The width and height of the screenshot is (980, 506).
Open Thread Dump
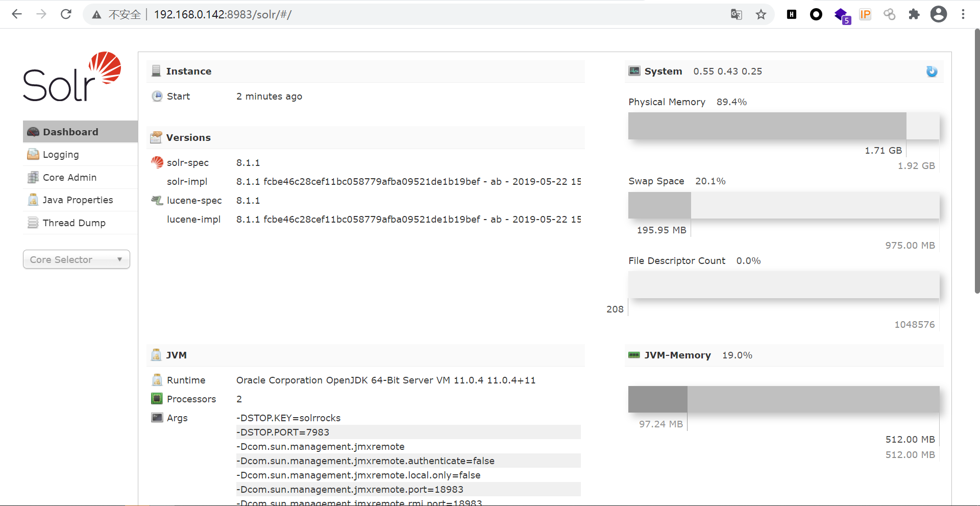80,223
